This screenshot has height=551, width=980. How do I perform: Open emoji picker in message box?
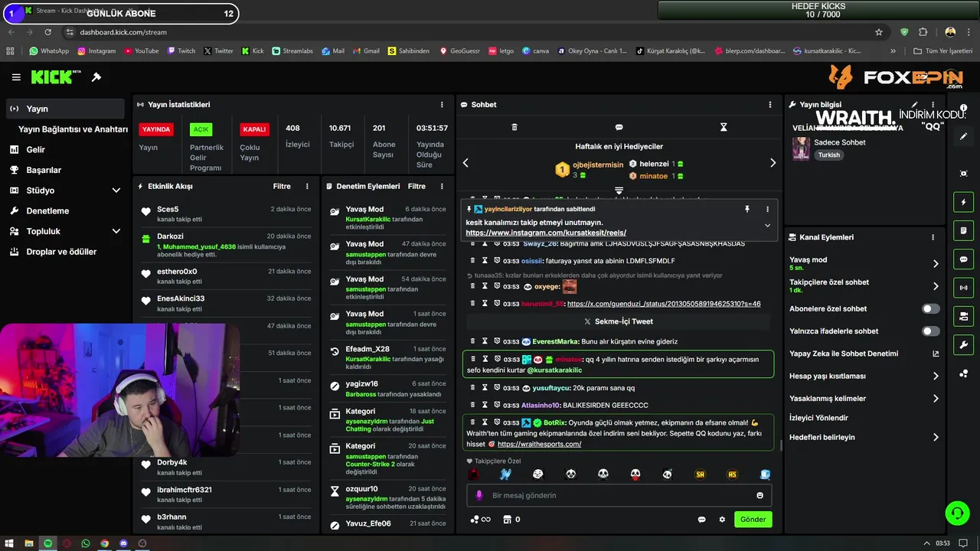point(759,495)
